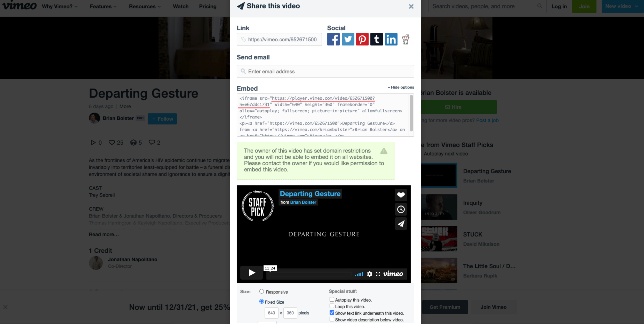Click the Pinterest share icon

(362, 39)
